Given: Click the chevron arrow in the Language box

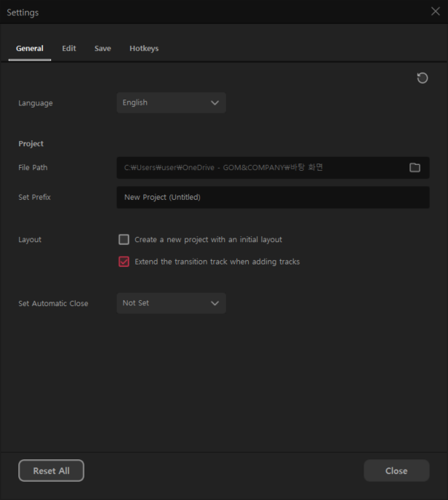Looking at the screenshot, I should 215,103.
